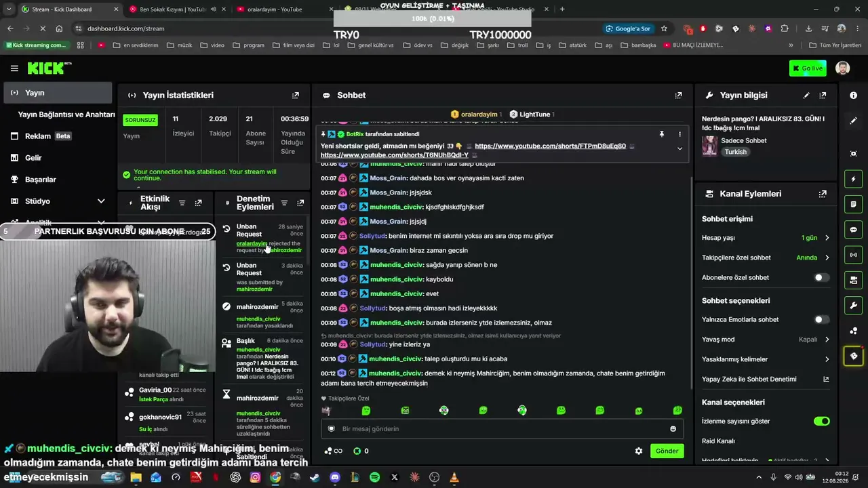The width and height of the screenshot is (868, 488).
Task: Send the chat message with Gönder
Action: 667,451
